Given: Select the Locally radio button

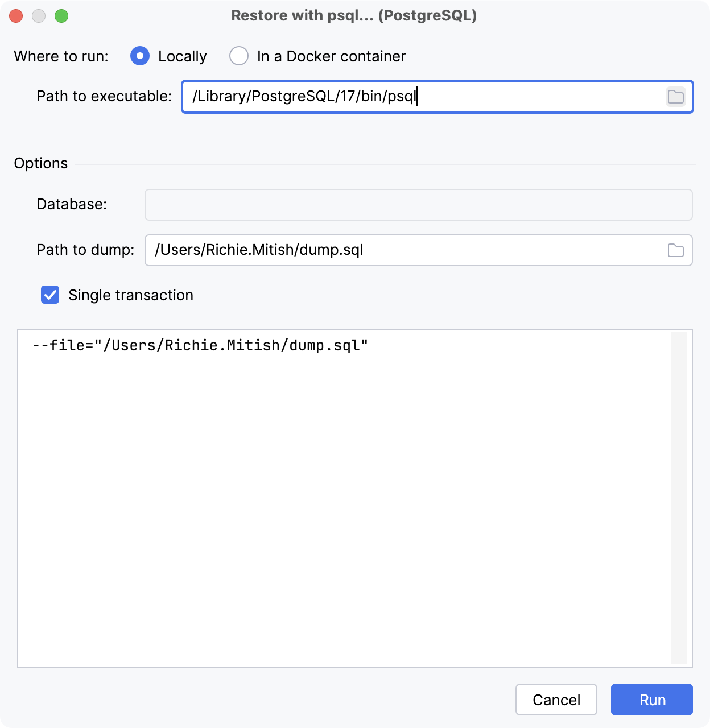Looking at the screenshot, I should tap(140, 56).
